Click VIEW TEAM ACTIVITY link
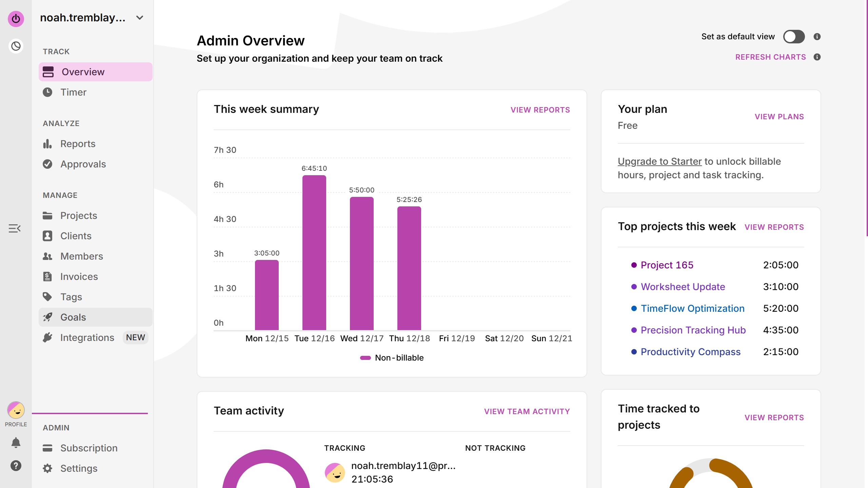868x488 pixels. pos(527,411)
